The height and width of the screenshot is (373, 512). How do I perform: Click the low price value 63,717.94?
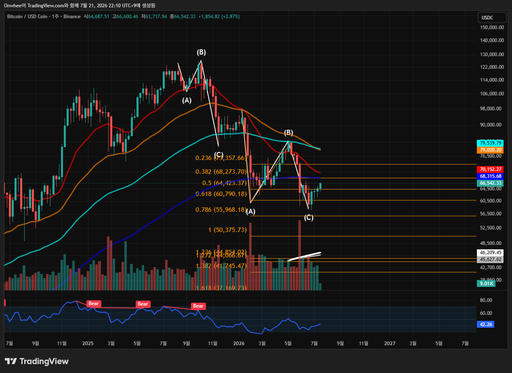[156, 16]
